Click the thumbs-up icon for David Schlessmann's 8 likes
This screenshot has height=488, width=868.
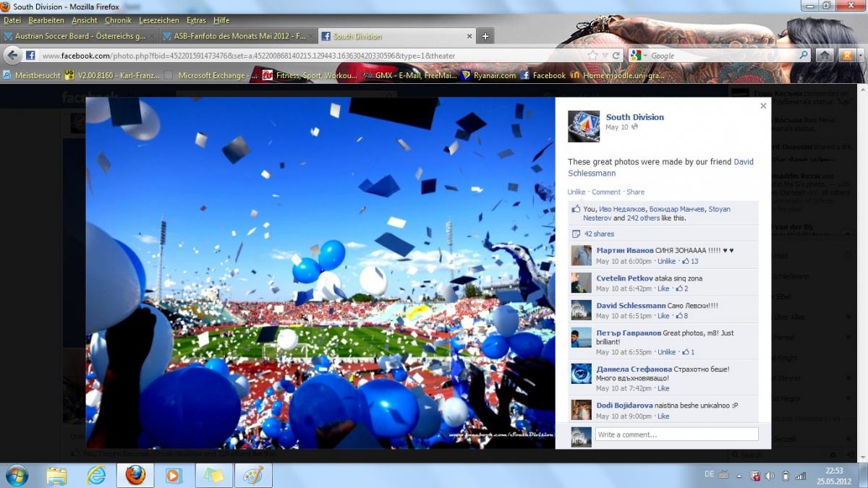coord(679,316)
